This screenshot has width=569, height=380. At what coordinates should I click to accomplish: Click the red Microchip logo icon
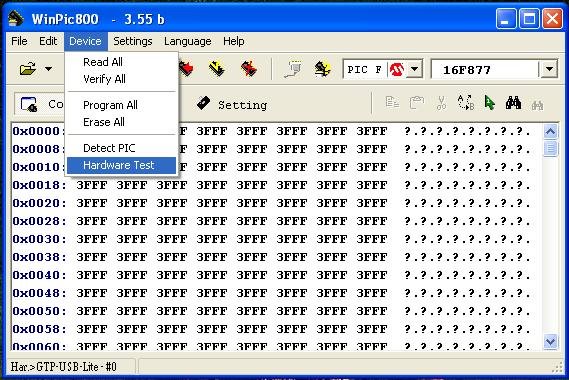click(x=397, y=69)
